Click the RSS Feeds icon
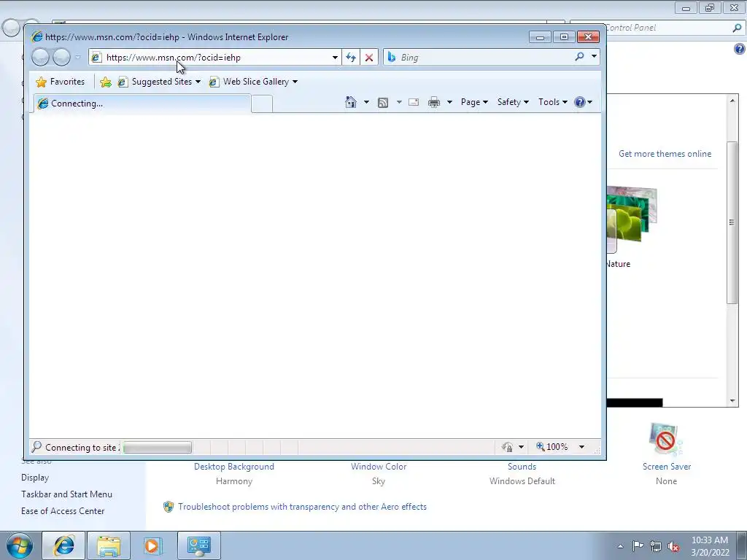The image size is (747, 560). click(382, 102)
